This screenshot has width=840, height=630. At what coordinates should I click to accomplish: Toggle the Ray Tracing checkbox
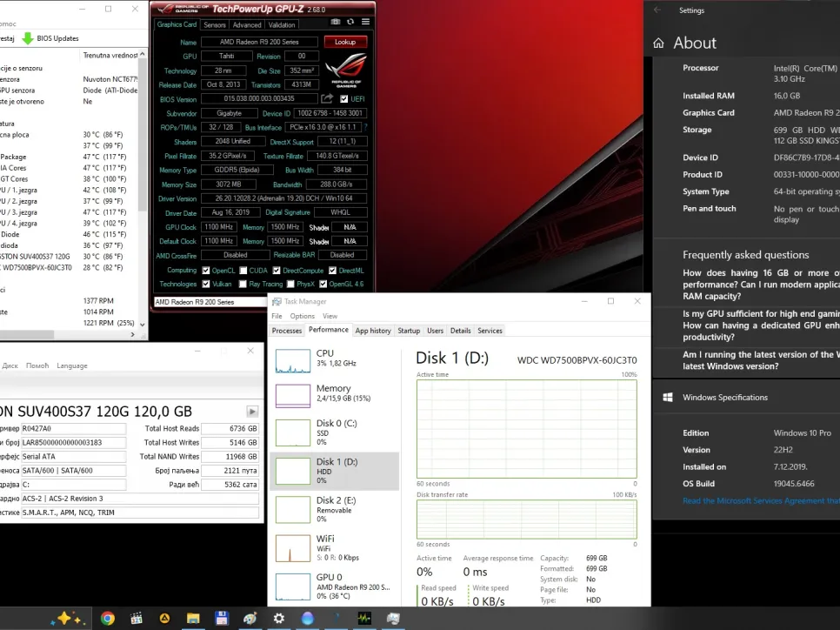click(243, 284)
